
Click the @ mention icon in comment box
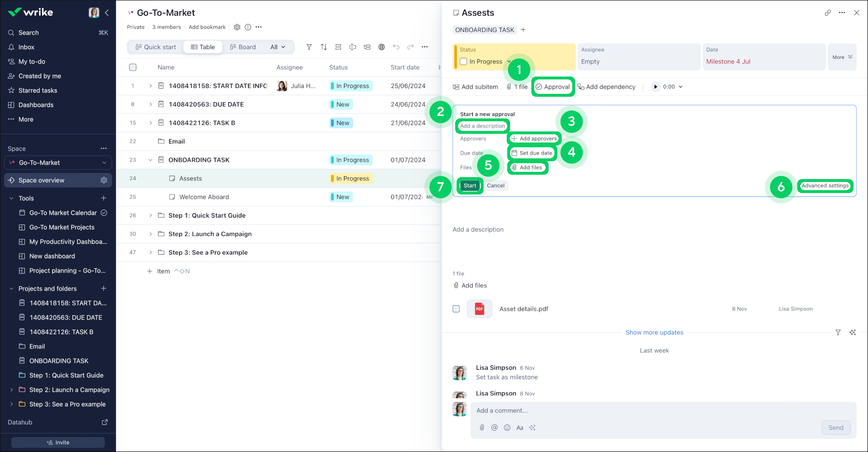(494, 428)
